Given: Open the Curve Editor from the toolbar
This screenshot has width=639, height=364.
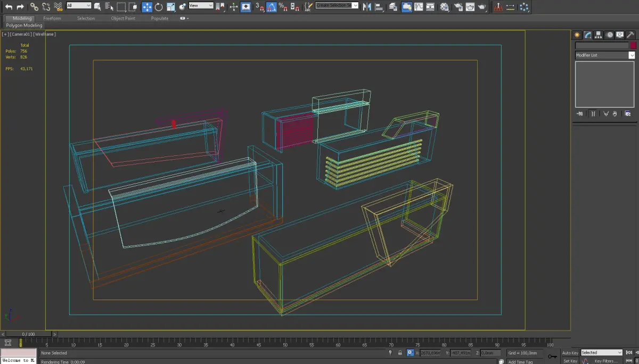Looking at the screenshot, I should [x=419, y=7].
